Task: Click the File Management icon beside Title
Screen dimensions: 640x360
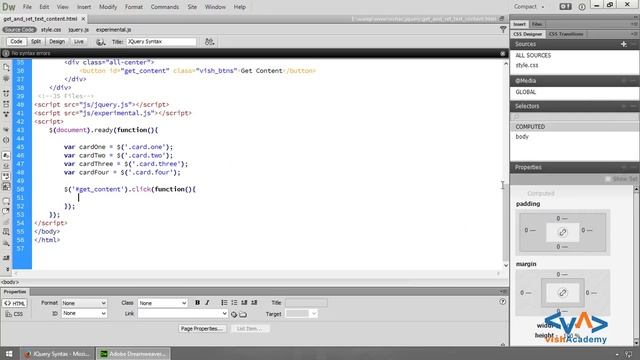Action: pyautogui.click(x=209, y=42)
